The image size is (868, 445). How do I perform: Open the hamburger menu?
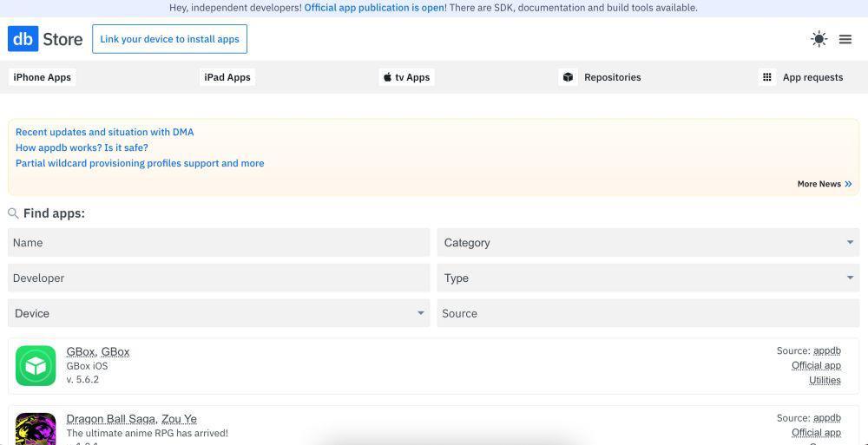[845, 39]
